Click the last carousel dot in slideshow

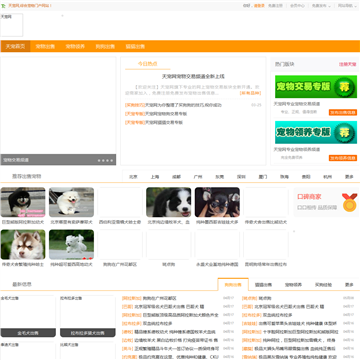point(112,160)
